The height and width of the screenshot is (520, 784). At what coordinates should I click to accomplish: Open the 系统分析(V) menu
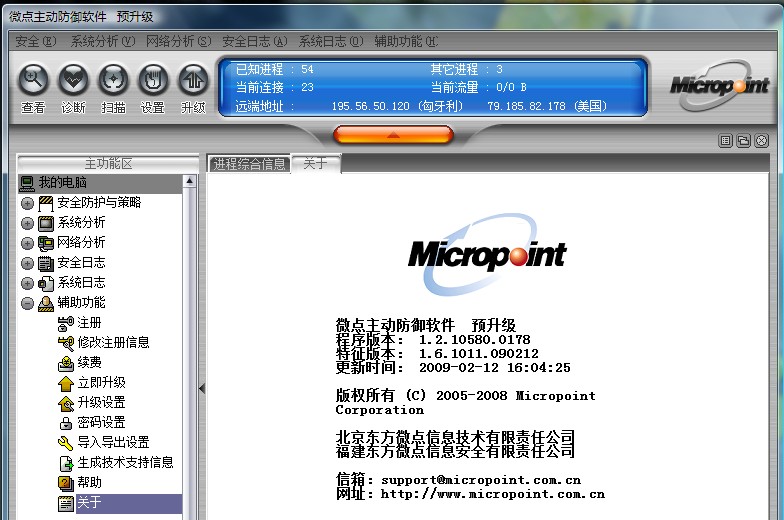pos(103,42)
